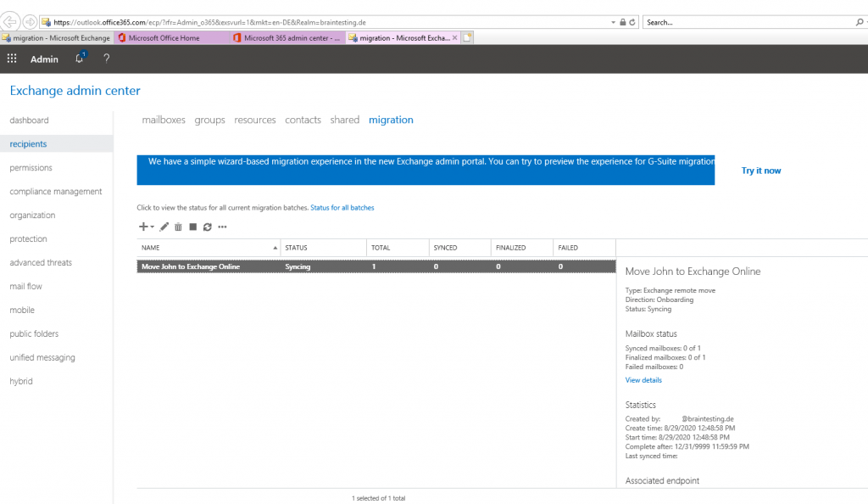Open the notifications bell icon
Image resolution: width=868 pixels, height=504 pixels.
tap(80, 59)
